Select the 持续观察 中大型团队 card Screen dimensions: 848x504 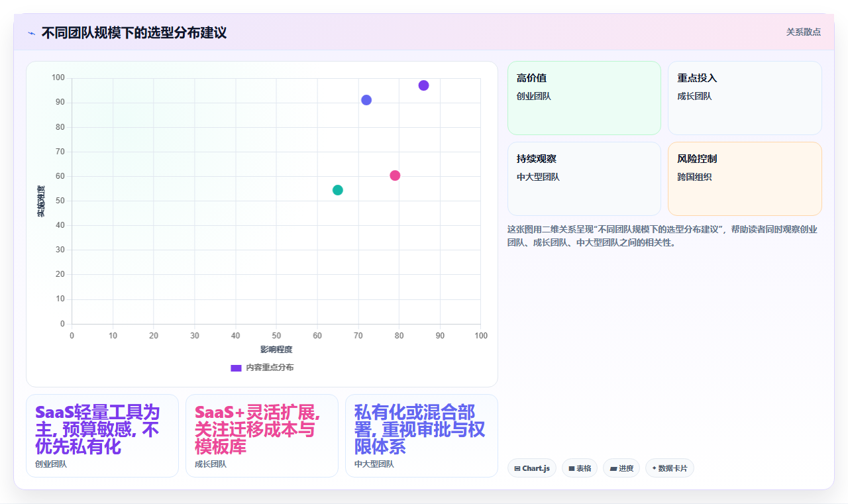(x=584, y=179)
